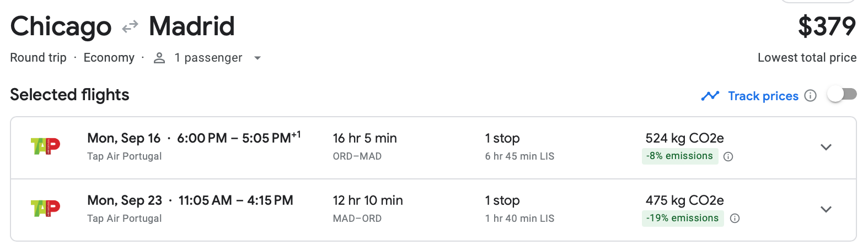Click the Tap Air Portugal logo on outbound flight
868x251 pixels.
click(45, 146)
